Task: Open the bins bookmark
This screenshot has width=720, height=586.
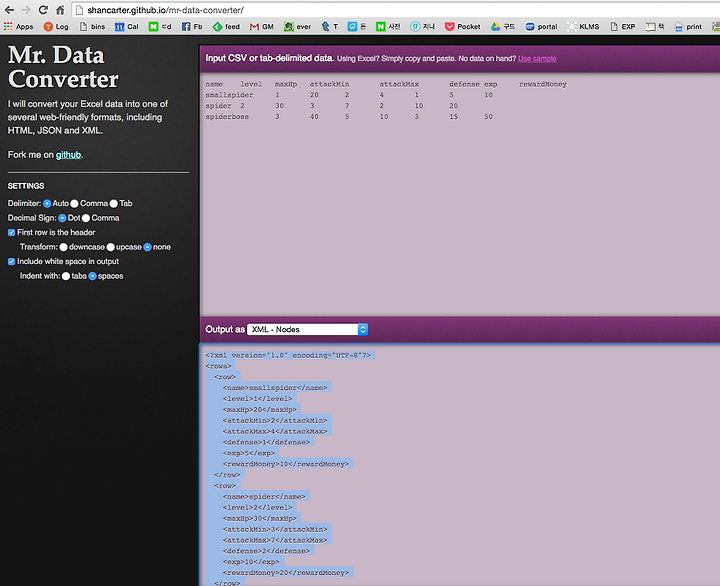Action: pos(92,27)
